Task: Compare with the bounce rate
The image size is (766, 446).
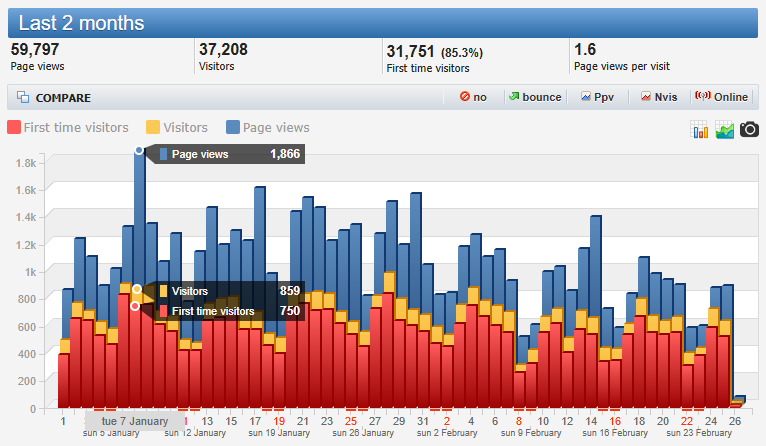Action: pos(534,97)
